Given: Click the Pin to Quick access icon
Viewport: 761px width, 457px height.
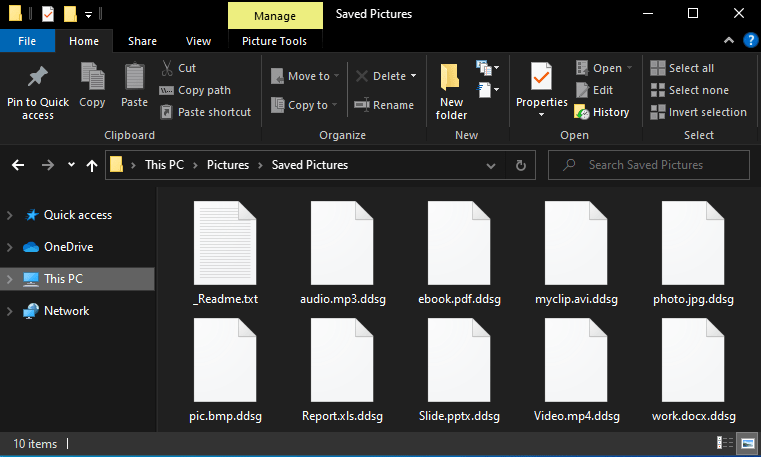Looking at the screenshot, I should point(37,77).
